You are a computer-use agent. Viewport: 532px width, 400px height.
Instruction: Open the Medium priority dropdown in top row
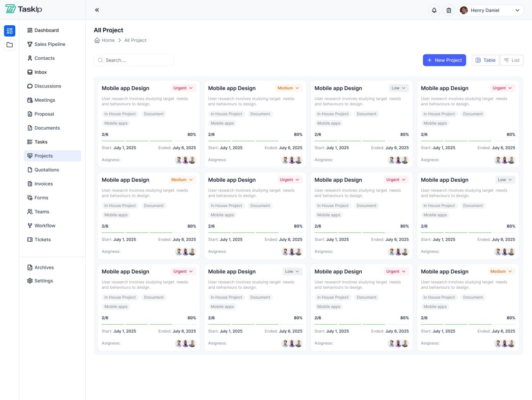coord(288,88)
